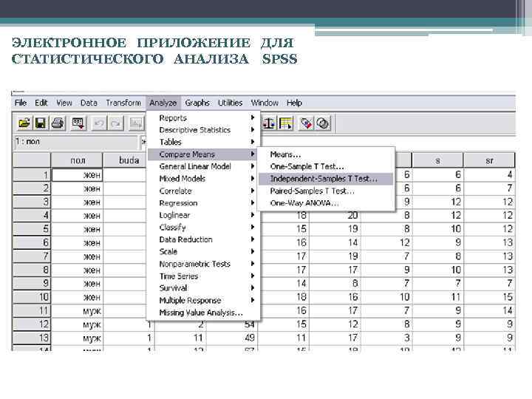Open the Nonparametric Tests entry
532x399 pixels.
click(x=203, y=264)
